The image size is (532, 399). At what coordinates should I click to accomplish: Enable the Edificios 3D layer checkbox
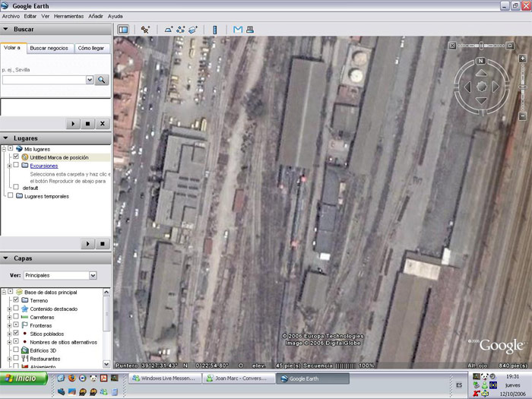[x=16, y=350]
